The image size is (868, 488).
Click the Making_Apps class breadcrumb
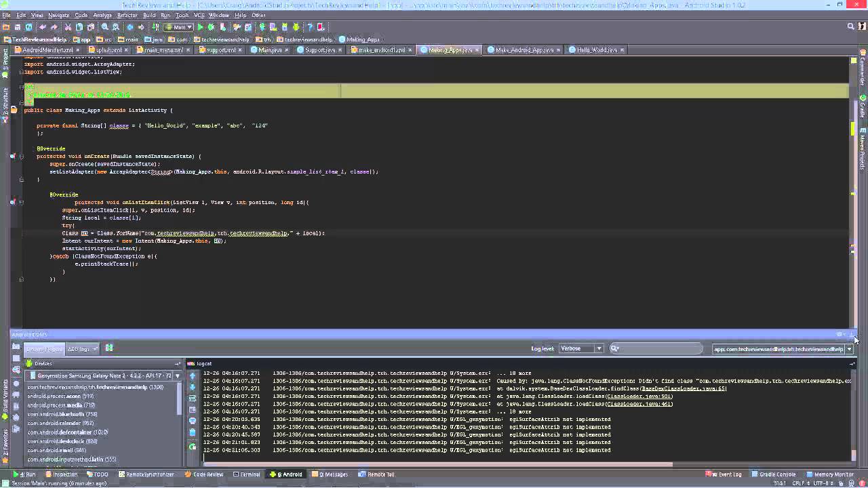point(359,39)
